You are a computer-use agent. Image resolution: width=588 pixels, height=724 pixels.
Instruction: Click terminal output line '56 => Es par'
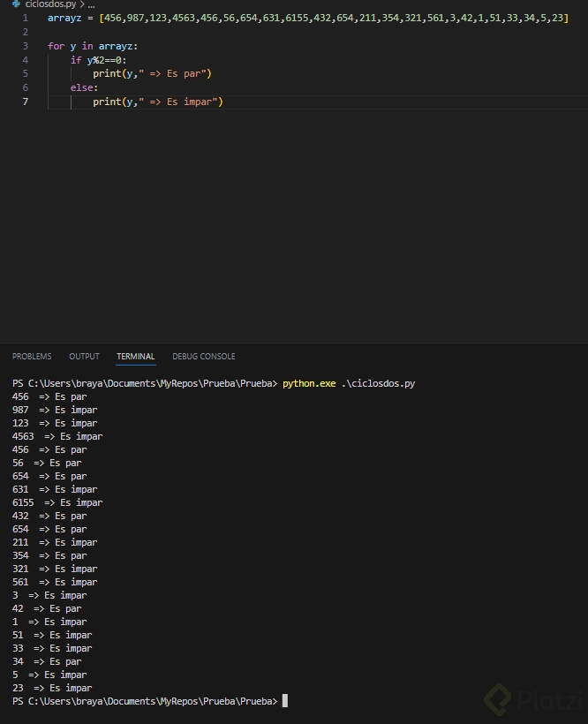tap(47, 464)
